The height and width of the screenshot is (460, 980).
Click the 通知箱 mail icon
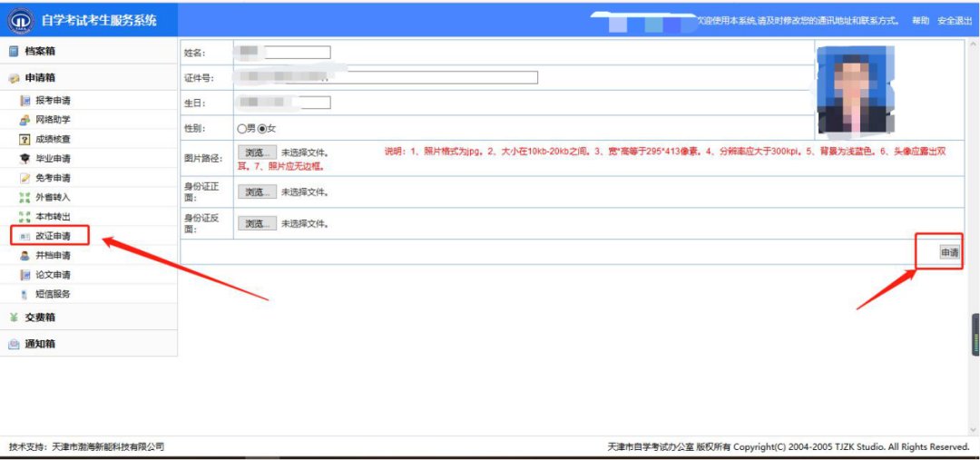pyautogui.click(x=14, y=345)
